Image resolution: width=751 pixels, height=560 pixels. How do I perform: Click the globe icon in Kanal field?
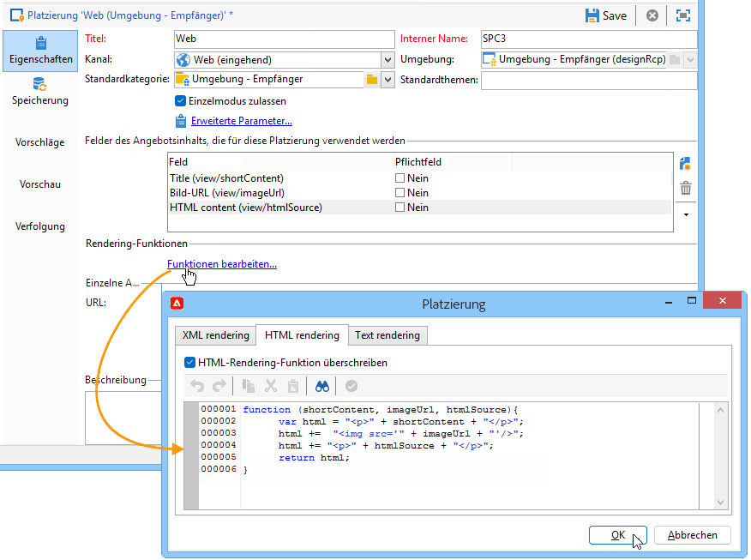click(183, 60)
